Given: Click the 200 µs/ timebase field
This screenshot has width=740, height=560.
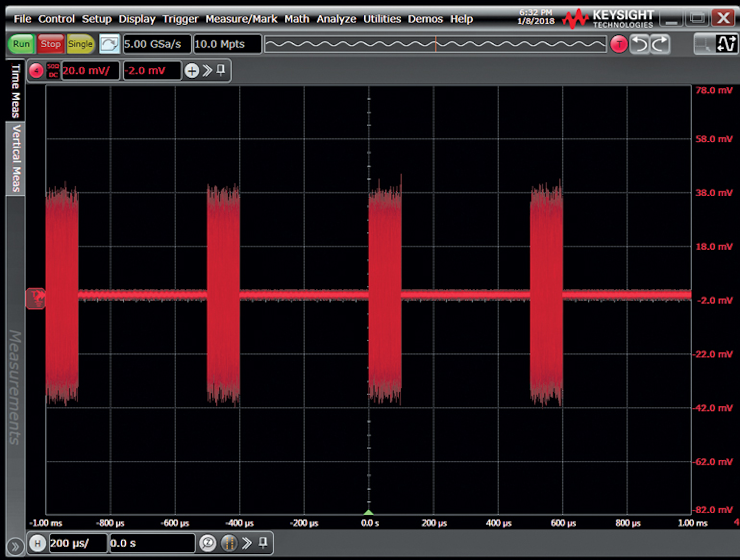Looking at the screenshot, I should pos(77,543).
